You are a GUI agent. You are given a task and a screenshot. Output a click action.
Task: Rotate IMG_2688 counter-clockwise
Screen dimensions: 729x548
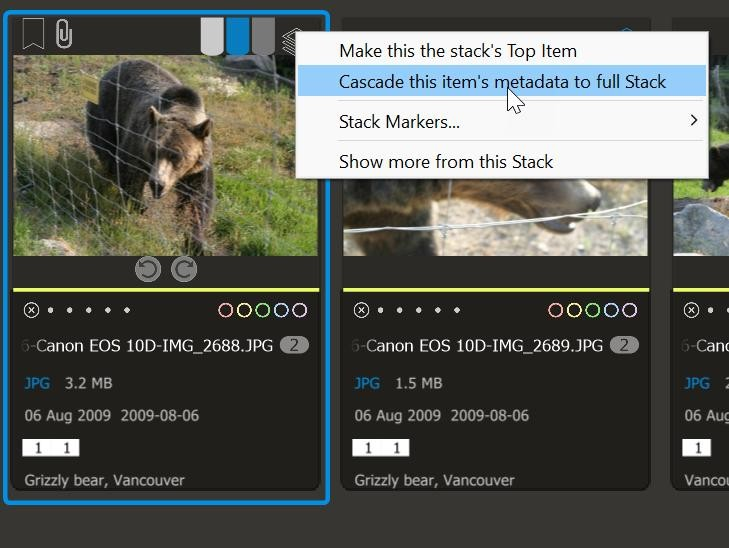(148, 270)
